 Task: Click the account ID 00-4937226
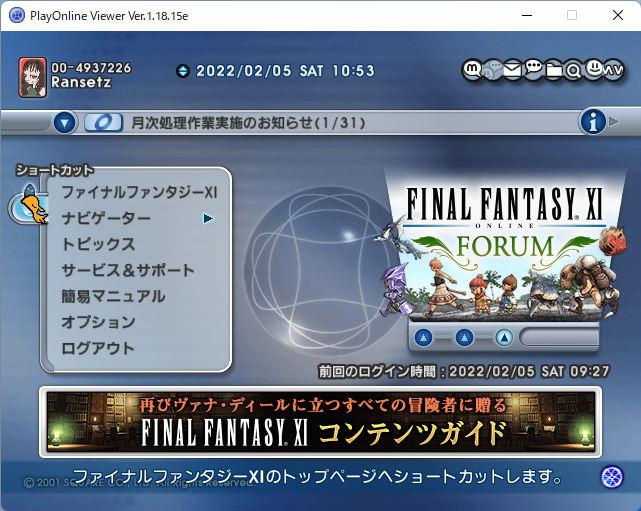pyautogui.click(x=91, y=67)
